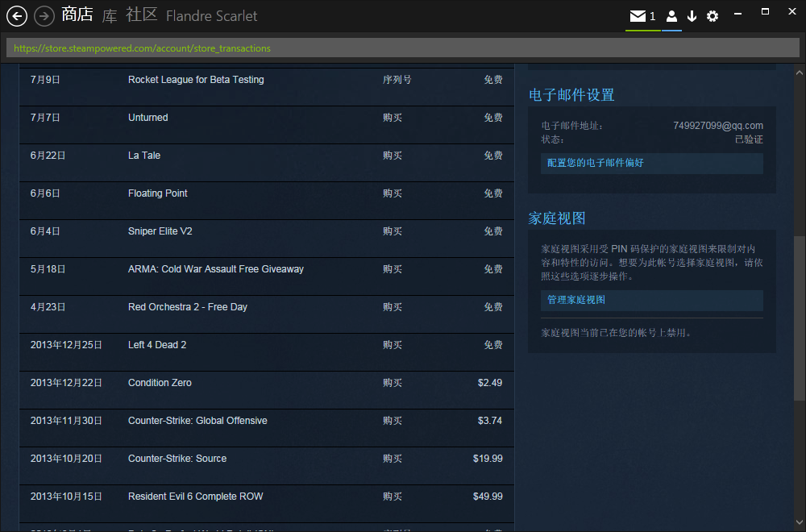Click the 7月9日 date cell

[45, 80]
